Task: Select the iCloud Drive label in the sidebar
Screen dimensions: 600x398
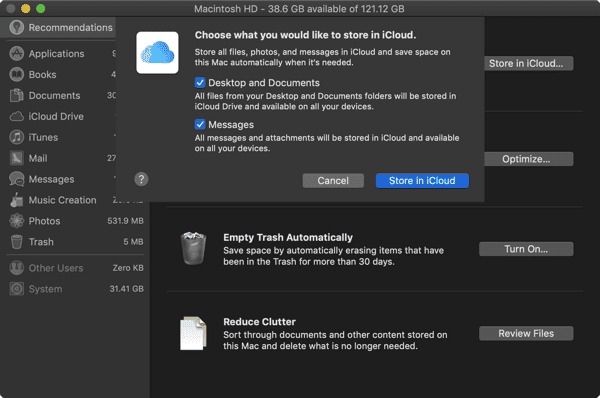Action: click(x=56, y=116)
